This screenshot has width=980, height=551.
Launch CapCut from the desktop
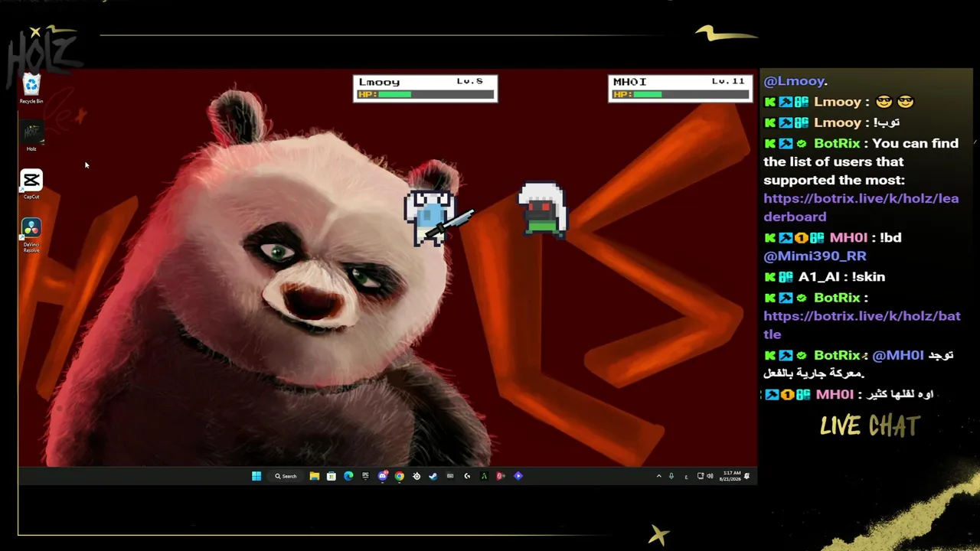(x=31, y=184)
